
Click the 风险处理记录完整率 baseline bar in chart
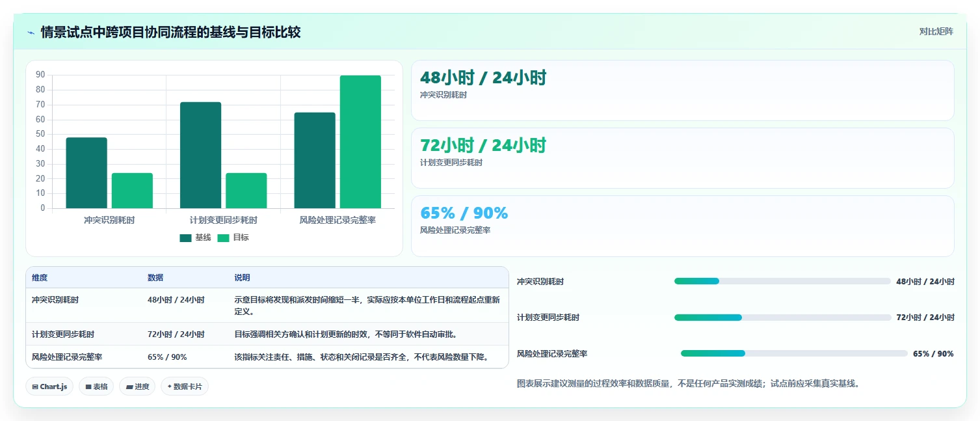point(315,160)
